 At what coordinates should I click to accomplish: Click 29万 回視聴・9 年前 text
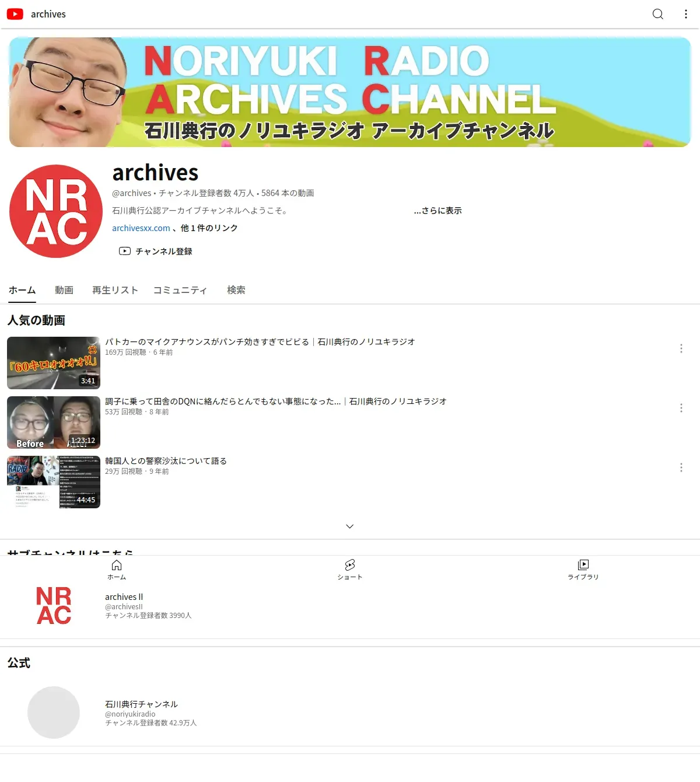137,472
